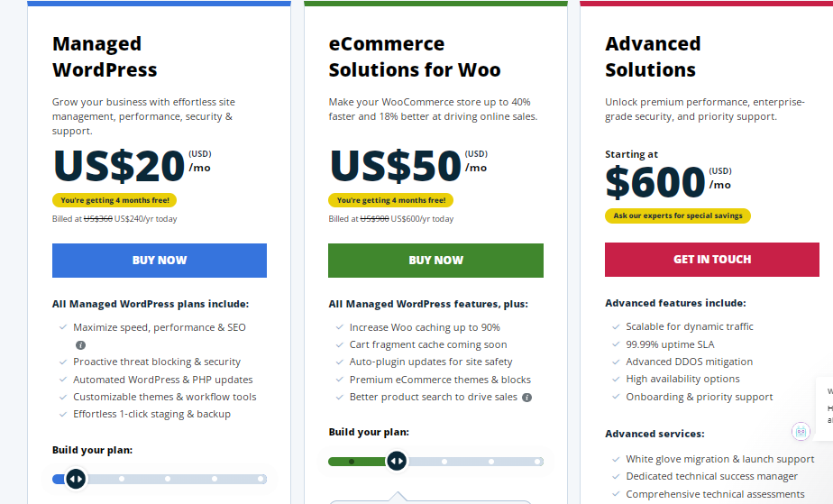Select the first stop on eCommerce slider
The height and width of the screenshot is (504, 833).
pos(352,461)
